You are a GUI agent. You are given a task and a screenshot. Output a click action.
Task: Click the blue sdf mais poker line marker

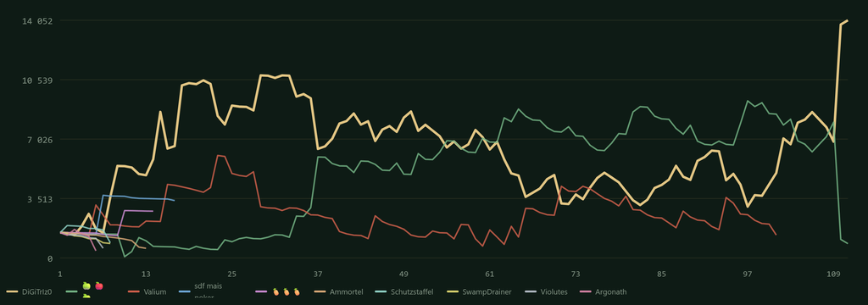(x=185, y=291)
